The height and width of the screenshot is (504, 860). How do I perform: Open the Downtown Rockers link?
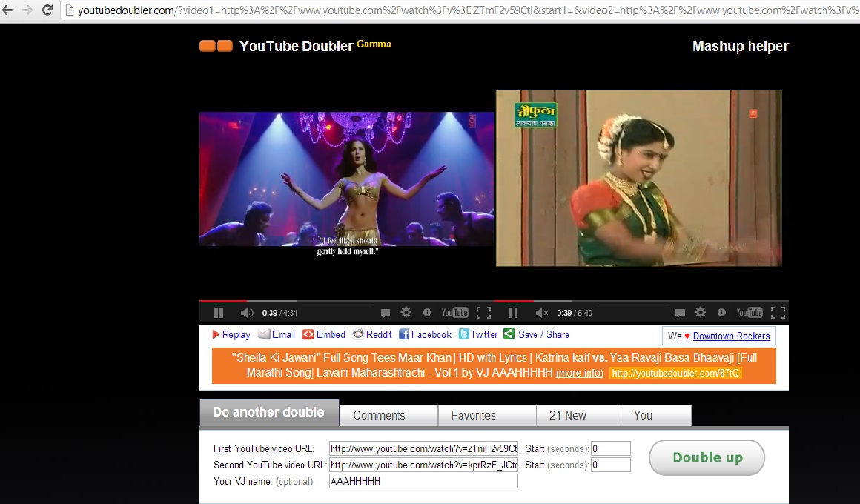click(x=731, y=336)
